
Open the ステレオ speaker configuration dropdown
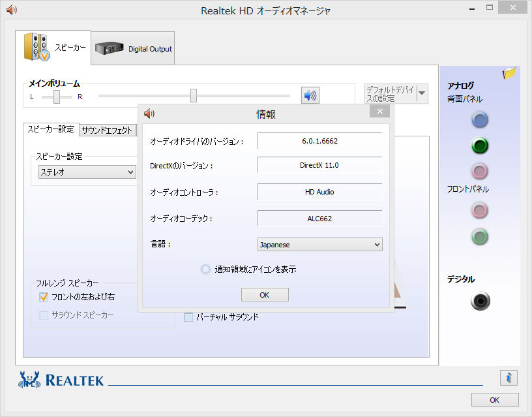87,172
